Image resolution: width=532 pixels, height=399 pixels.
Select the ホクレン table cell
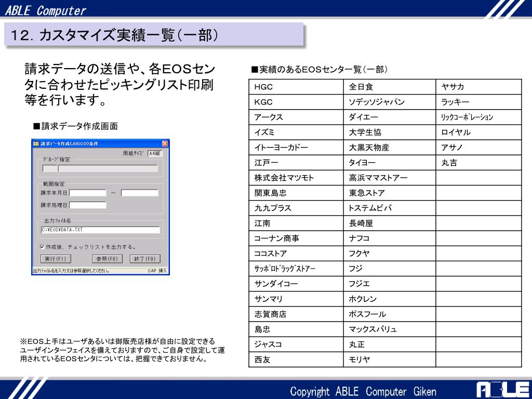pyautogui.click(x=390, y=299)
